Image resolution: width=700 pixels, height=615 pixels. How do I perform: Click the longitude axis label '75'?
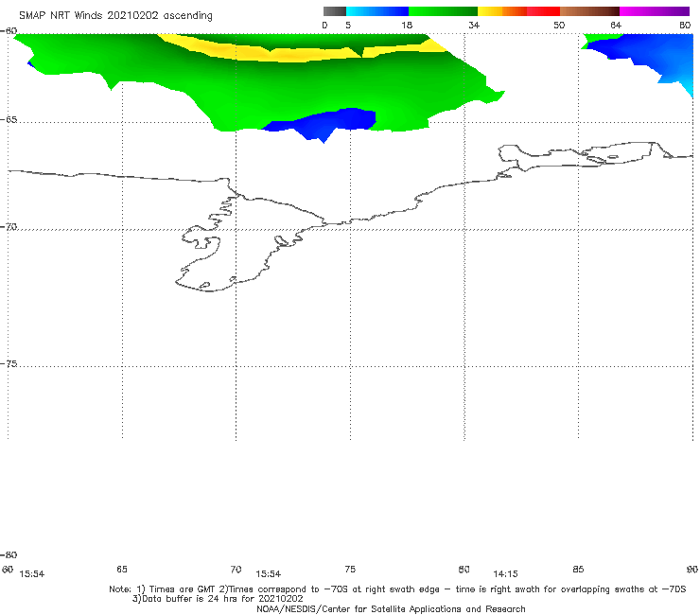pos(350,569)
